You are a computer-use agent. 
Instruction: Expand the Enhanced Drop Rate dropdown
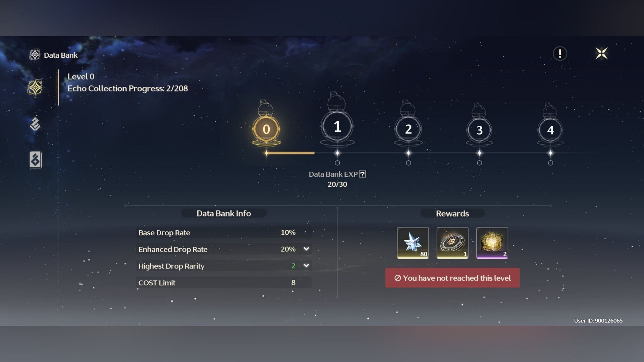pos(307,249)
